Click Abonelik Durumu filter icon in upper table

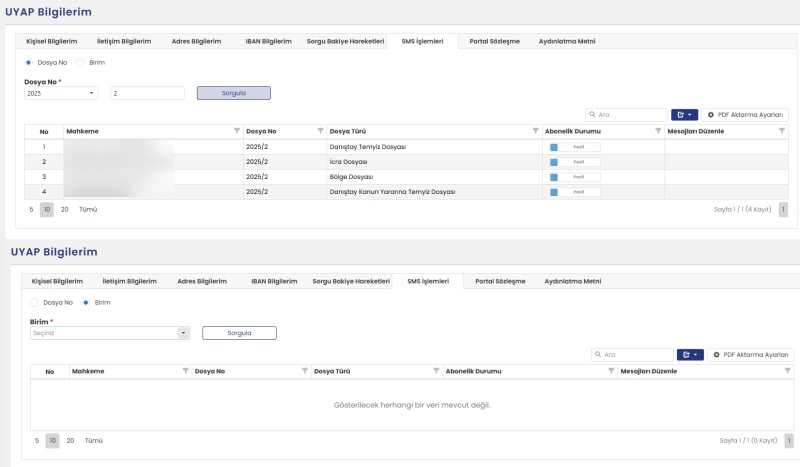[658, 131]
